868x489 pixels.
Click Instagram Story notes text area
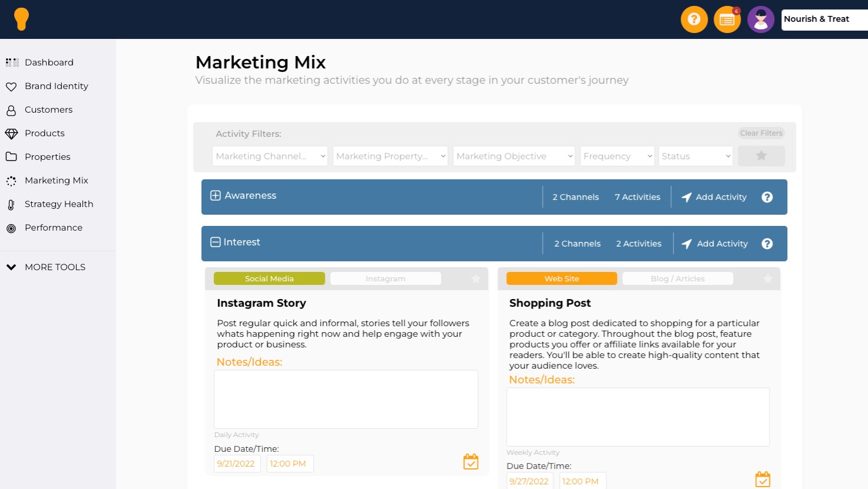coord(346,399)
